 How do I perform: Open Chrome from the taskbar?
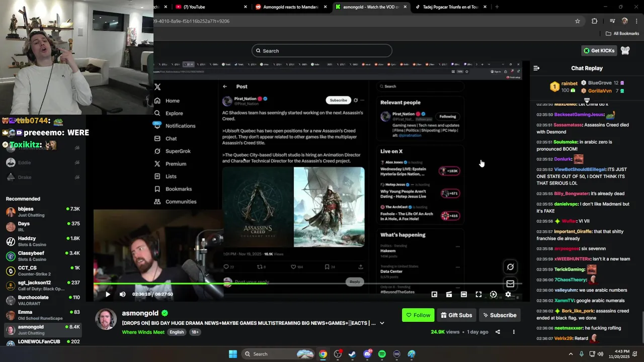click(323, 354)
